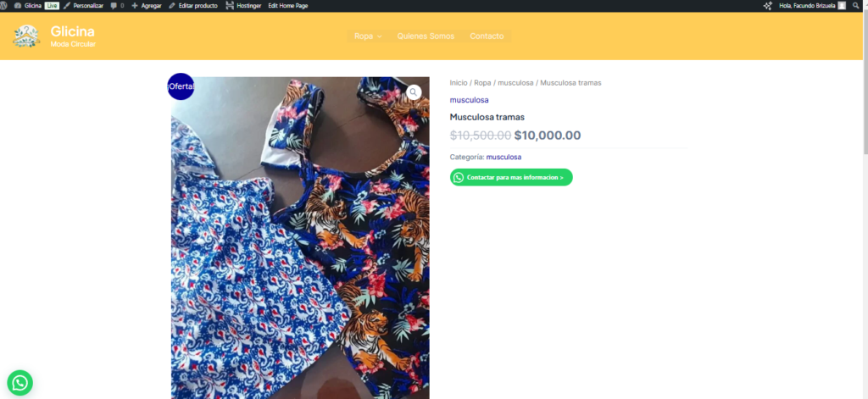Image resolution: width=868 pixels, height=399 pixels.
Task: Click the musculosa category link after Categoría
Action: click(x=504, y=157)
